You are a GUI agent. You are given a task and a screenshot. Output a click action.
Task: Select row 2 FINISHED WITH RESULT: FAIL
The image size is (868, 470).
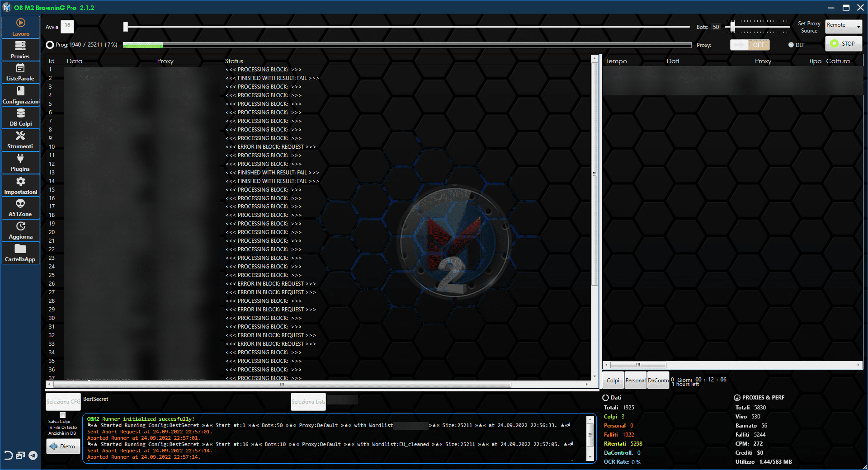[319, 78]
